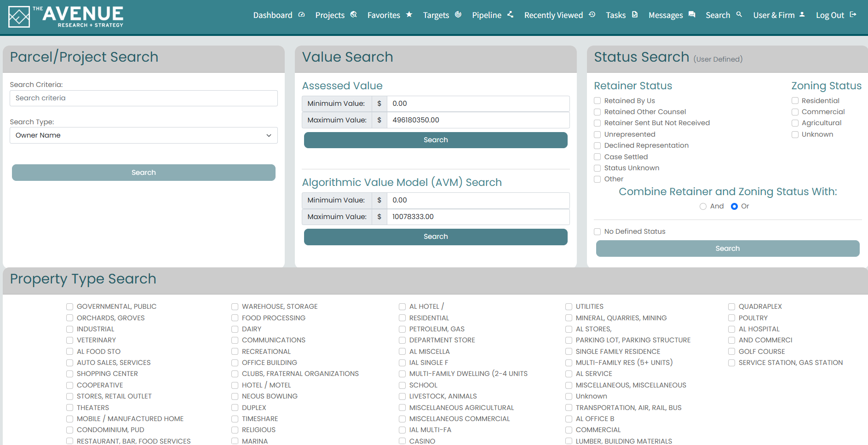Click the Targets bullseye icon
The height and width of the screenshot is (445, 868).
coord(458,15)
